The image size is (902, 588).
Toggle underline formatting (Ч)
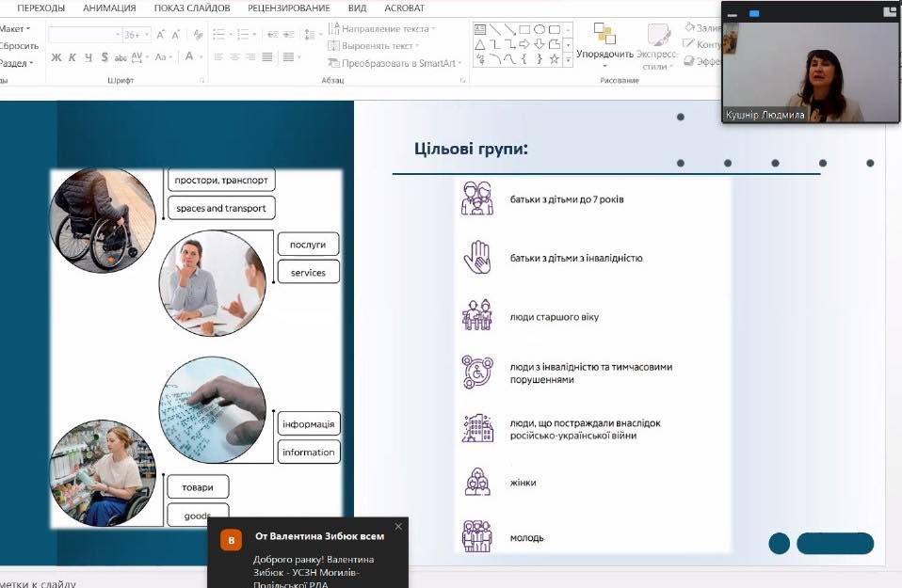[89, 57]
